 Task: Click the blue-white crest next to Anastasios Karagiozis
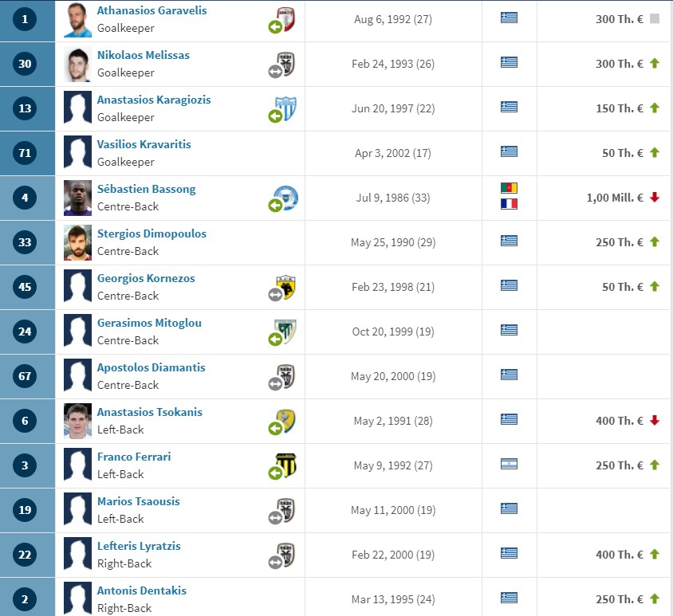pyautogui.click(x=286, y=108)
